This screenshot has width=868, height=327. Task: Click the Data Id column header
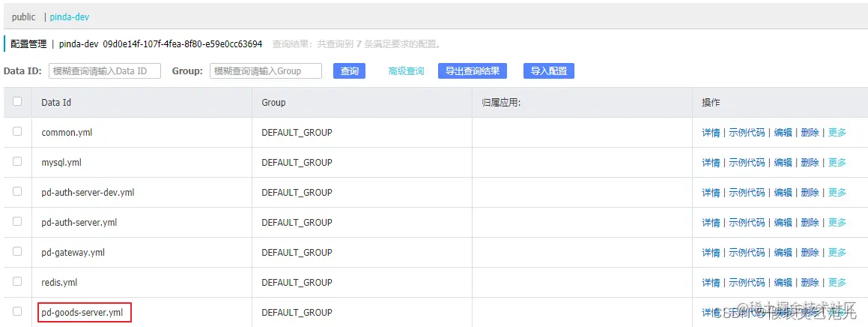142,103
